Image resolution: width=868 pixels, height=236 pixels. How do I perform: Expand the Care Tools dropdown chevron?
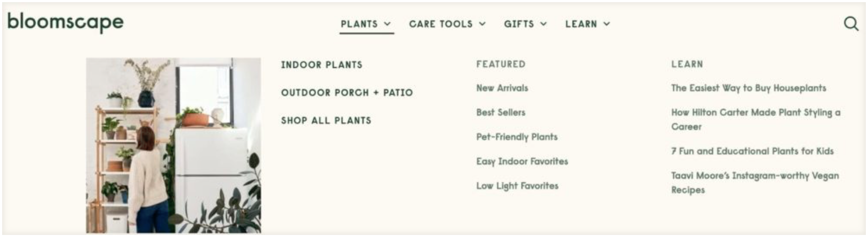coord(483,24)
